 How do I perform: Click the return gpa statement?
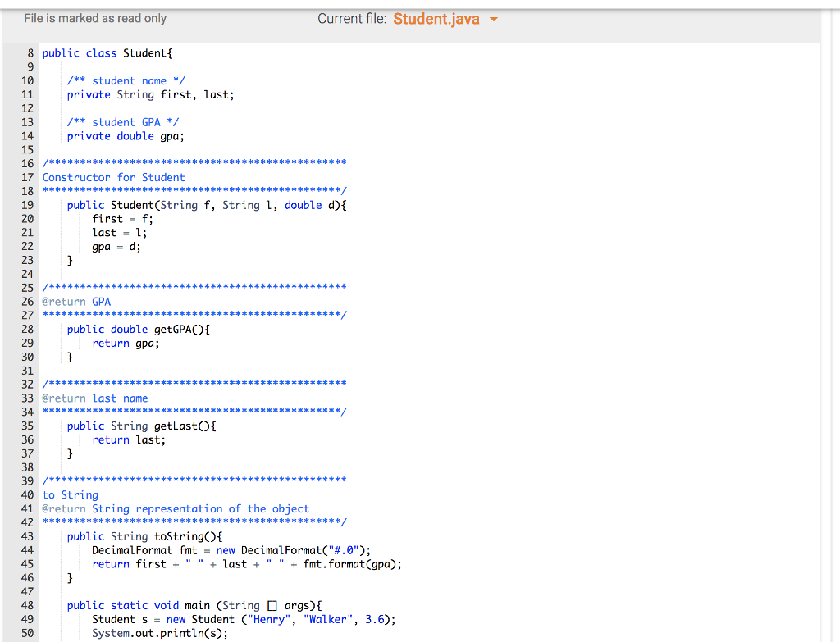[127, 343]
